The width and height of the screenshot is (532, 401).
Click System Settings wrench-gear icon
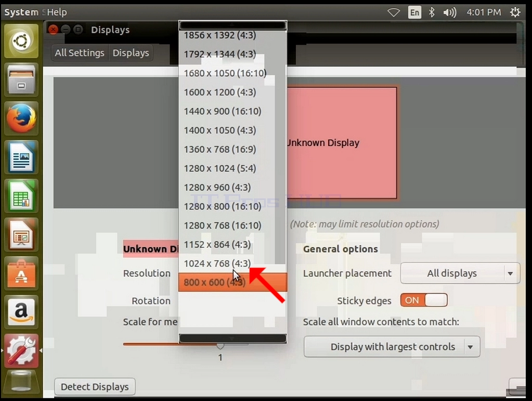[21, 351]
